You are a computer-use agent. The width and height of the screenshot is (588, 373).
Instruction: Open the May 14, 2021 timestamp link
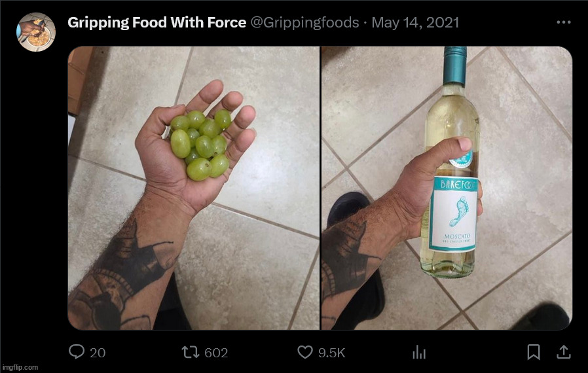pos(415,22)
